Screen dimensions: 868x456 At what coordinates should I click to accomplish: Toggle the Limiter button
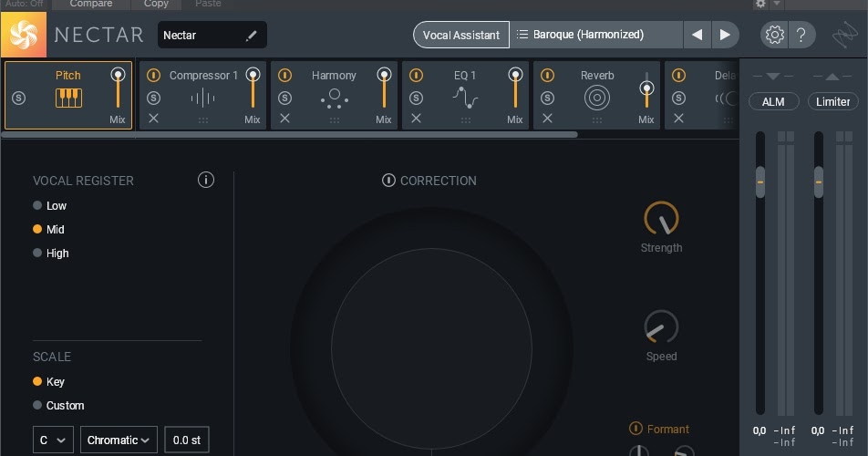pyautogui.click(x=832, y=102)
